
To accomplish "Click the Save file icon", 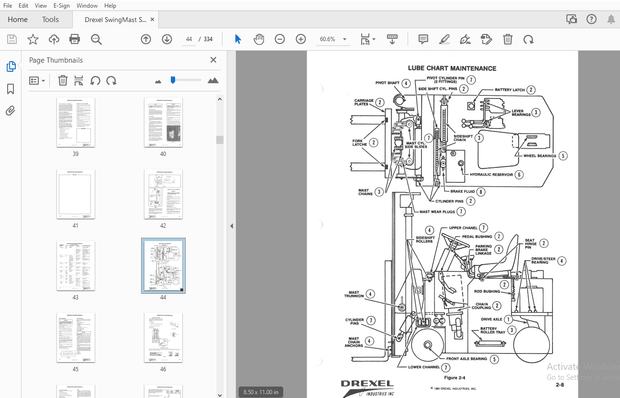I will [12, 39].
